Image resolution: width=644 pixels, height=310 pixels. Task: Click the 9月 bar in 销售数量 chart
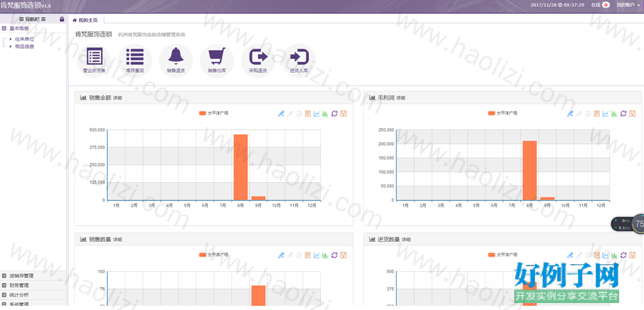coord(258,296)
